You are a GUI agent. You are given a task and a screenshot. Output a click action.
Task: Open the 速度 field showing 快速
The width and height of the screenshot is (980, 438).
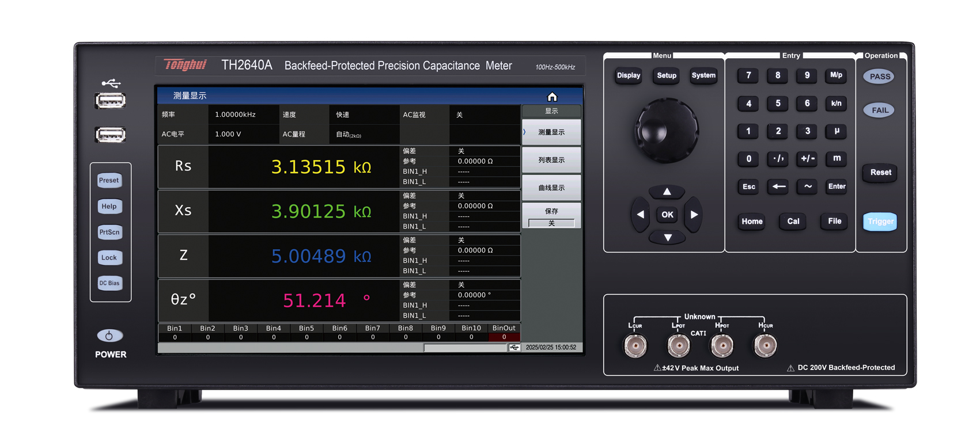[x=343, y=115]
